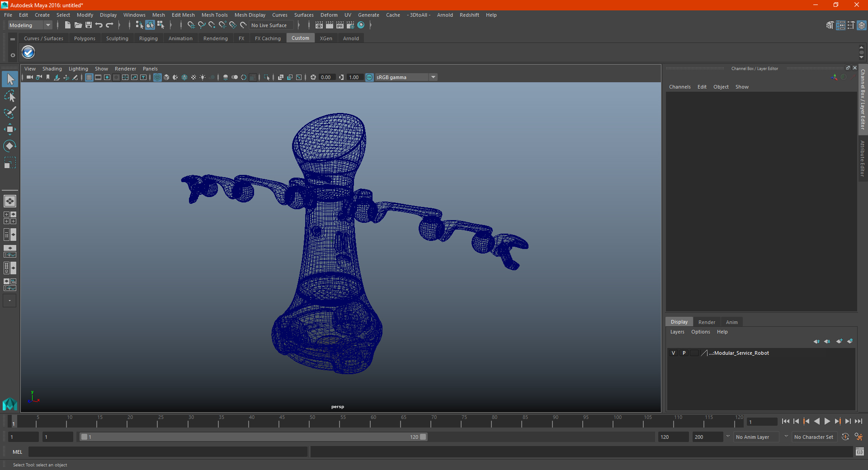Screen dimensions: 868x470
Task: Click the range slider bar handle at 120
Action: (423, 437)
